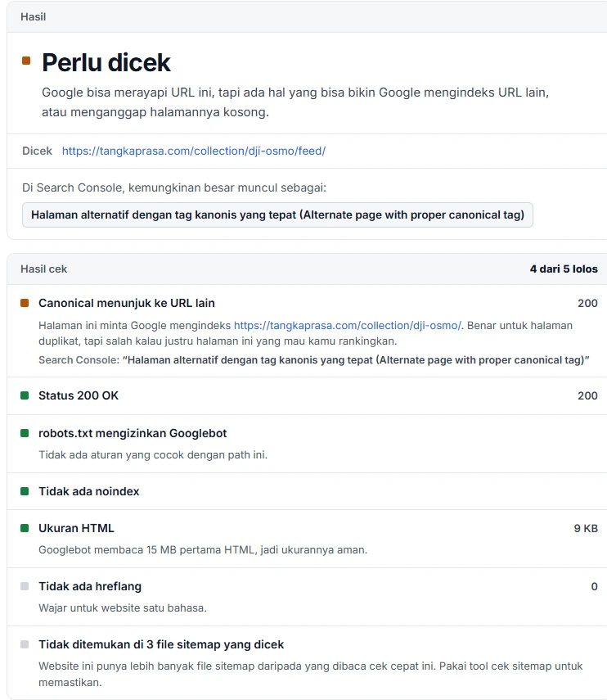The image size is (607, 700).
Task: Click the '0' hreflang count value
Action: (x=594, y=586)
